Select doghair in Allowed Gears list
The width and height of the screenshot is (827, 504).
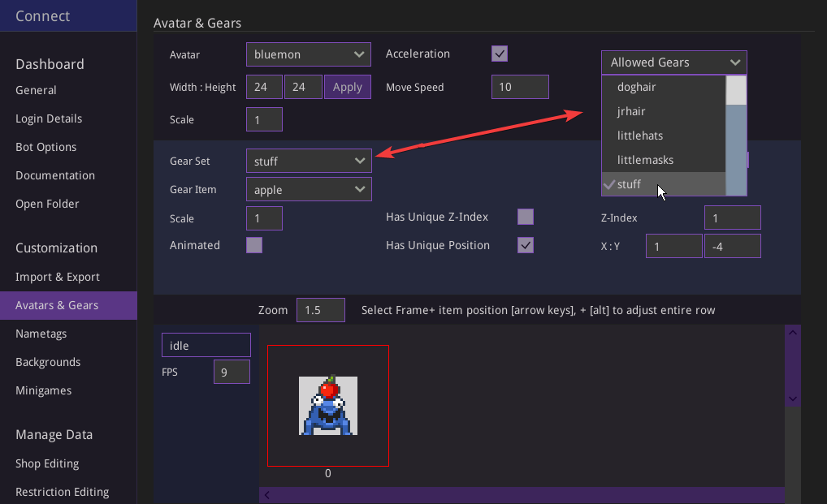(664, 87)
